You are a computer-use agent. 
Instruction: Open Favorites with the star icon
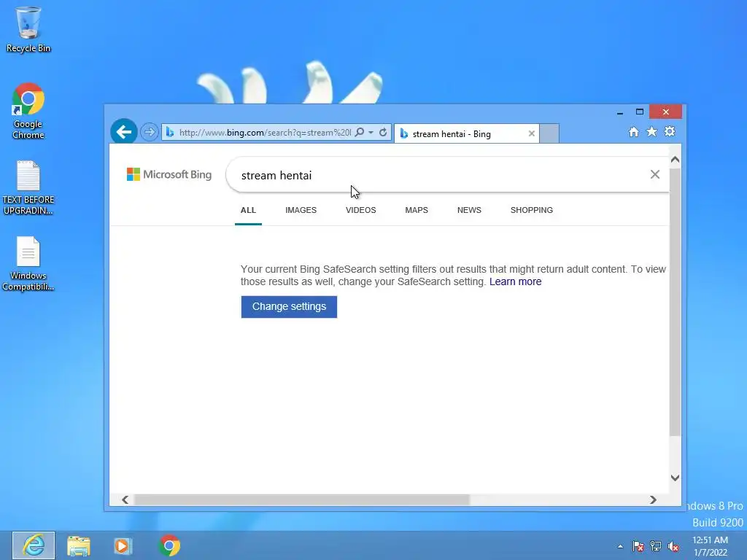[651, 131]
